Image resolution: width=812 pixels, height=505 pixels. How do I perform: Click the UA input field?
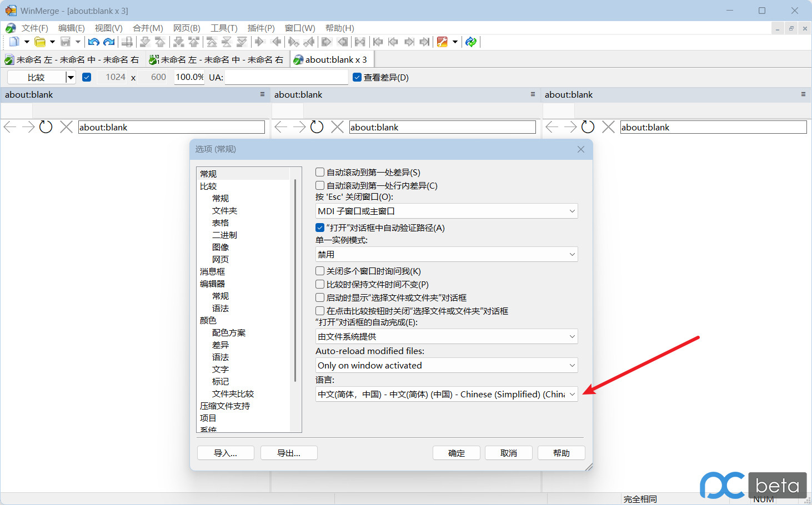pyautogui.click(x=287, y=77)
